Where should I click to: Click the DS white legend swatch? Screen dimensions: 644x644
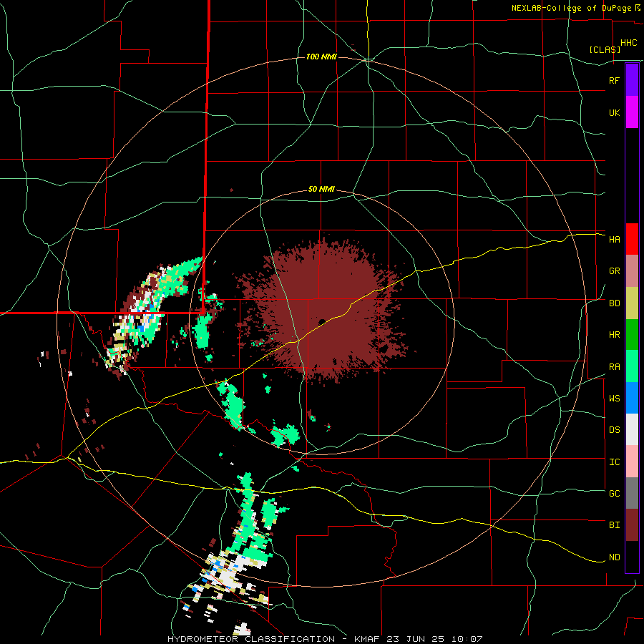tap(632, 429)
